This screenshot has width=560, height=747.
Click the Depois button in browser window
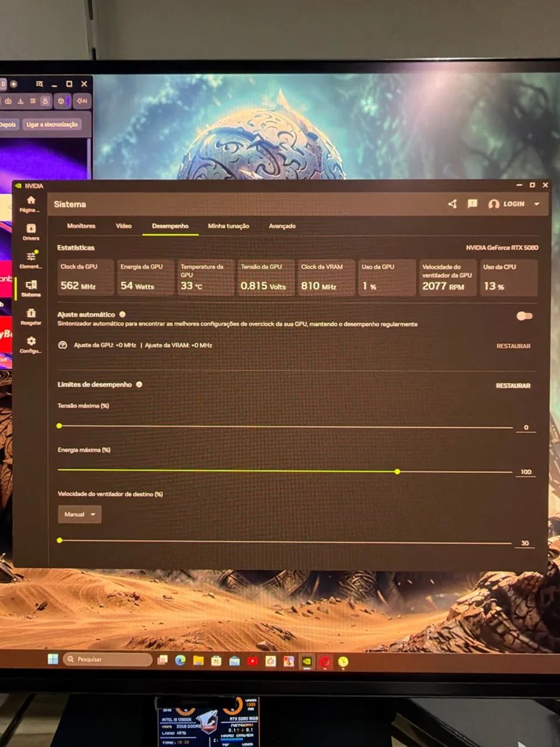pyautogui.click(x=8, y=124)
